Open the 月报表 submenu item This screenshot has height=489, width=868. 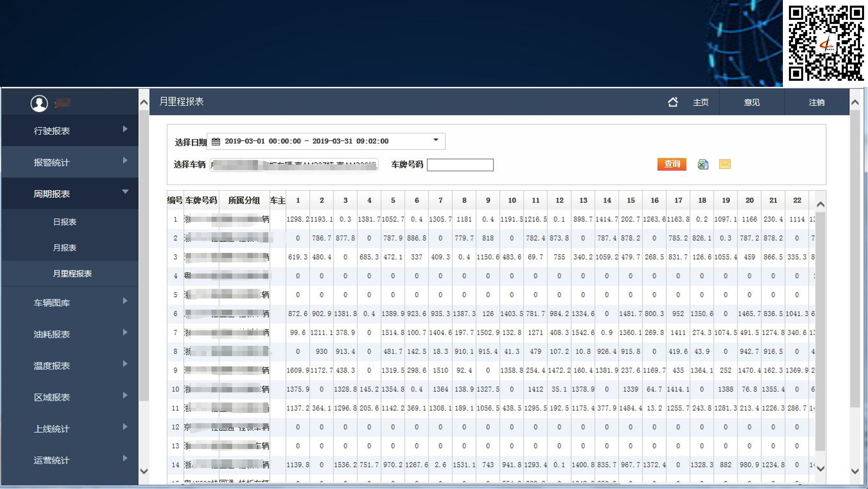coord(64,248)
